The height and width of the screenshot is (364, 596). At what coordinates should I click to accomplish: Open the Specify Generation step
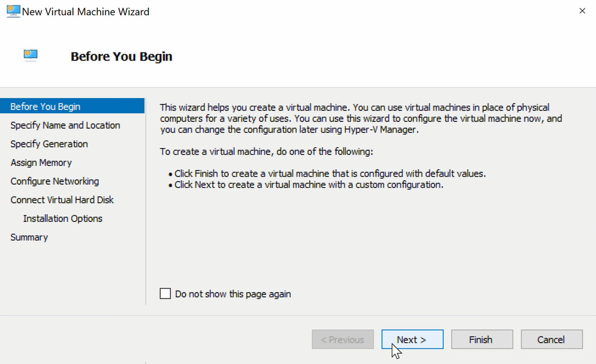(49, 144)
